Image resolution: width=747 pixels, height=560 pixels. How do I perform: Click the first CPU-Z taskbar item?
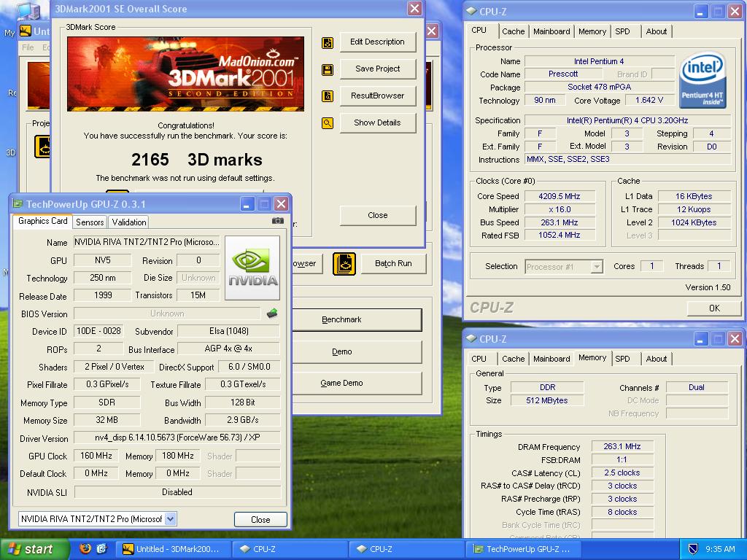pyautogui.click(x=290, y=549)
